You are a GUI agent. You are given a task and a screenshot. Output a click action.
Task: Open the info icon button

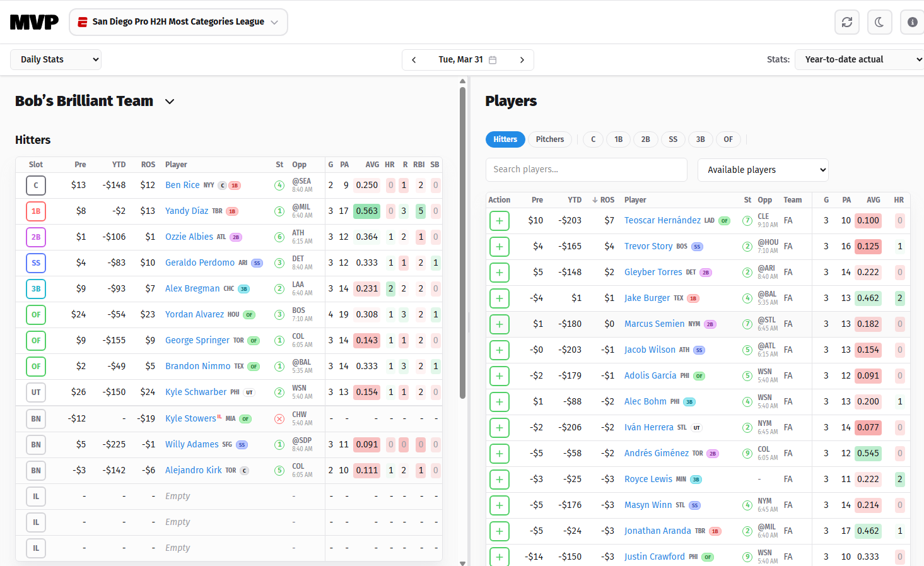coord(912,22)
